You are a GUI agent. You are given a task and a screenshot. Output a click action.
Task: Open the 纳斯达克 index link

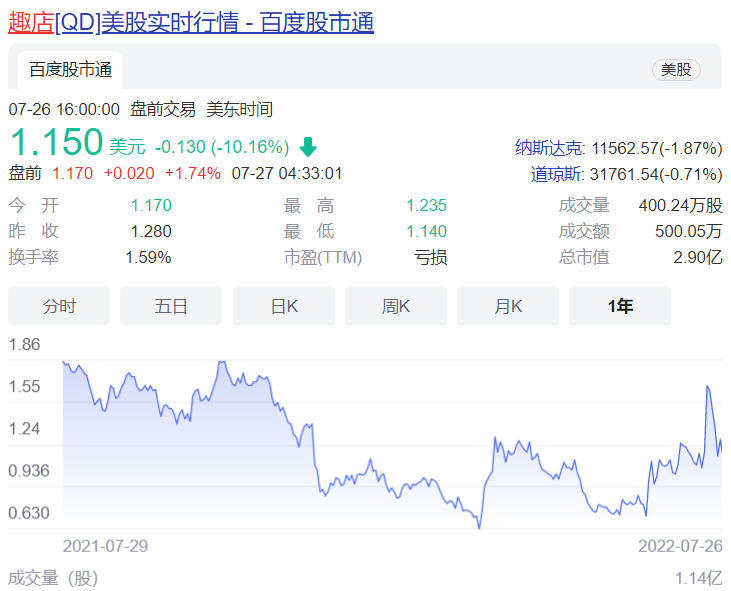click(x=549, y=148)
